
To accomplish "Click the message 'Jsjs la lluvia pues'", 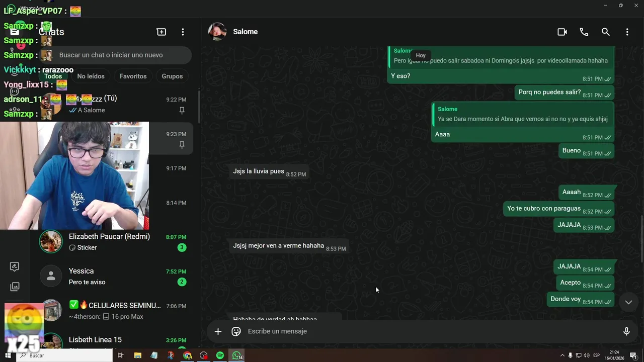I will (x=269, y=172).
